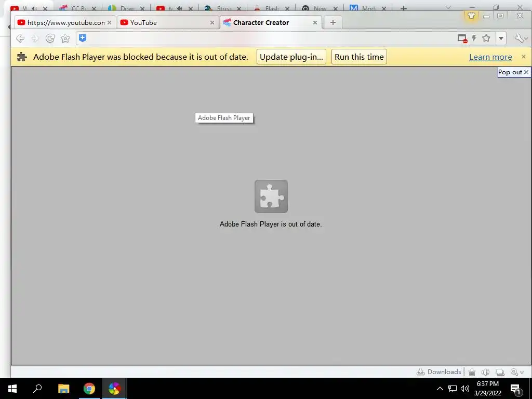Bookmark this page with the address bar star
The height and width of the screenshot is (399, 532).
tap(486, 38)
